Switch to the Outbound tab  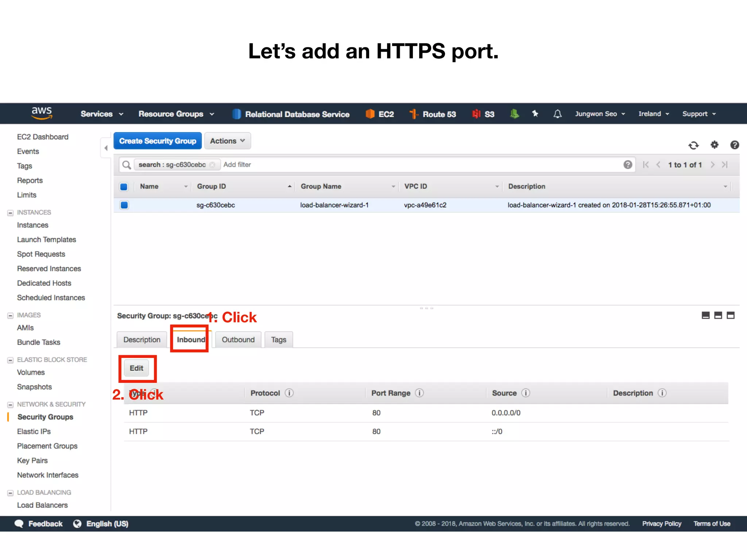(x=238, y=339)
